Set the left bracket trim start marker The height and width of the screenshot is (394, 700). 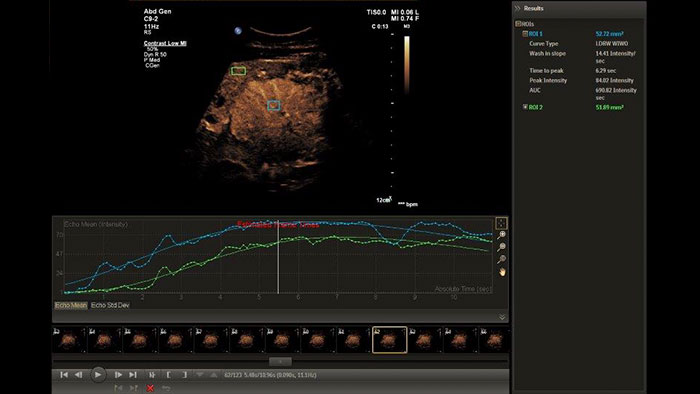pos(168,375)
